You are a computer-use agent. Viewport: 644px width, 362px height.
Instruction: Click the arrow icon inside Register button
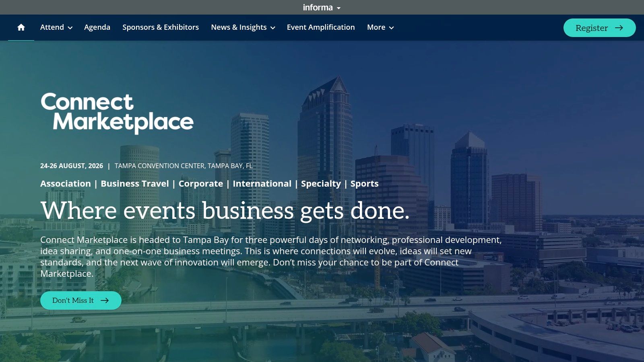coord(619,28)
